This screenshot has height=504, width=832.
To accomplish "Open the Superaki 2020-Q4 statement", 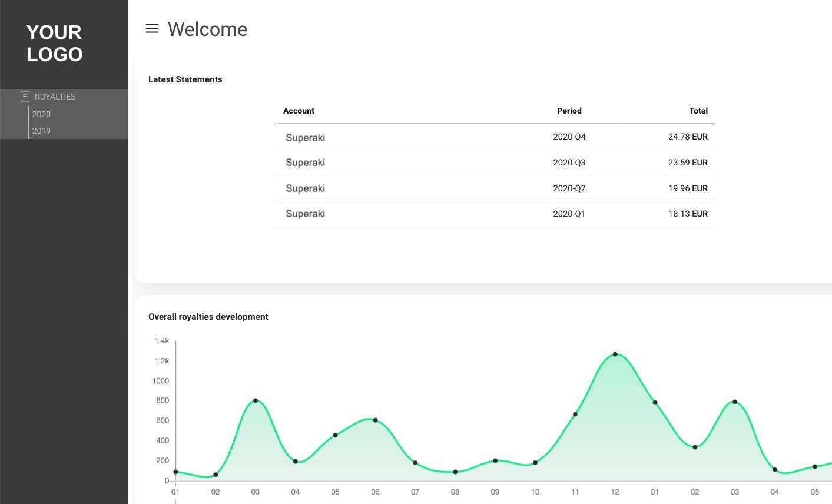I will (305, 137).
